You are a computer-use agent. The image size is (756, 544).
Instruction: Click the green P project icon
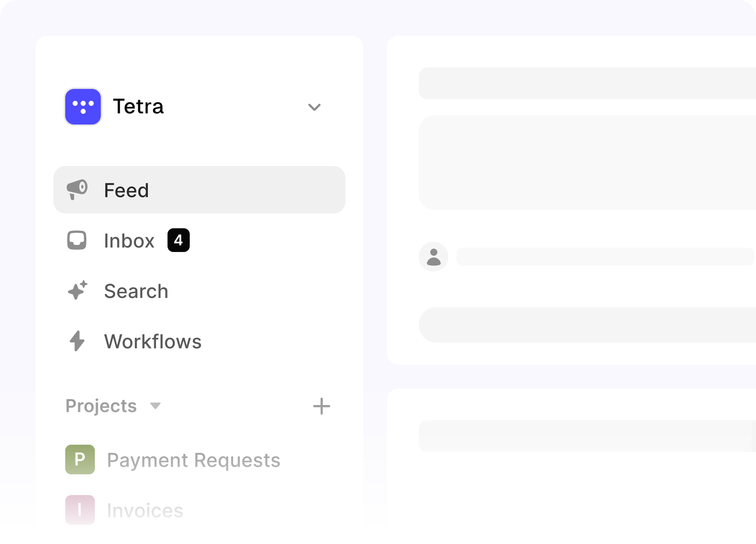(80, 460)
